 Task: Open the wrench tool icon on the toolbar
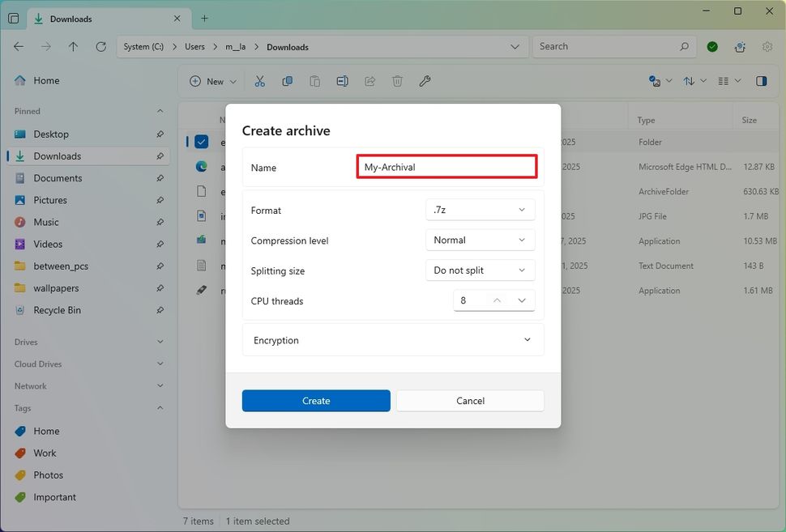[425, 81]
